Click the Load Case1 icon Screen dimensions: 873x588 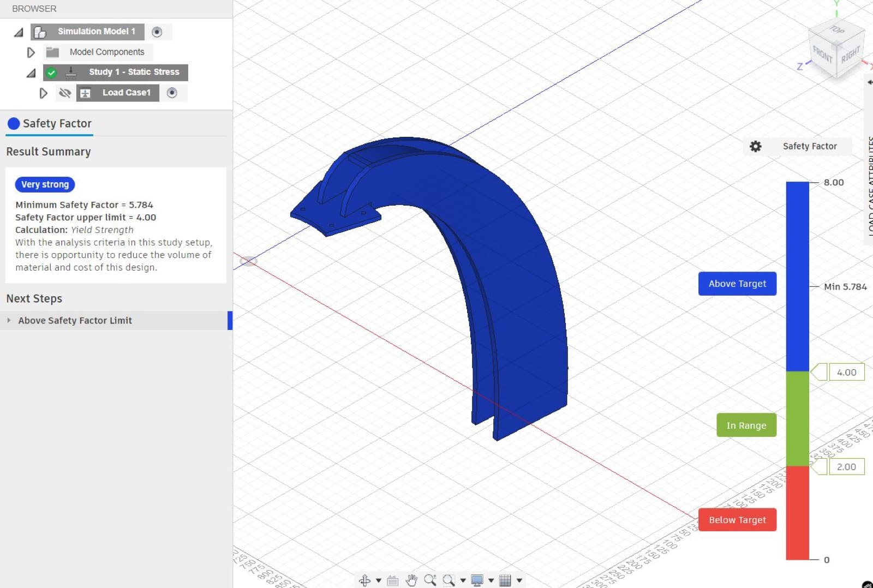click(x=85, y=93)
